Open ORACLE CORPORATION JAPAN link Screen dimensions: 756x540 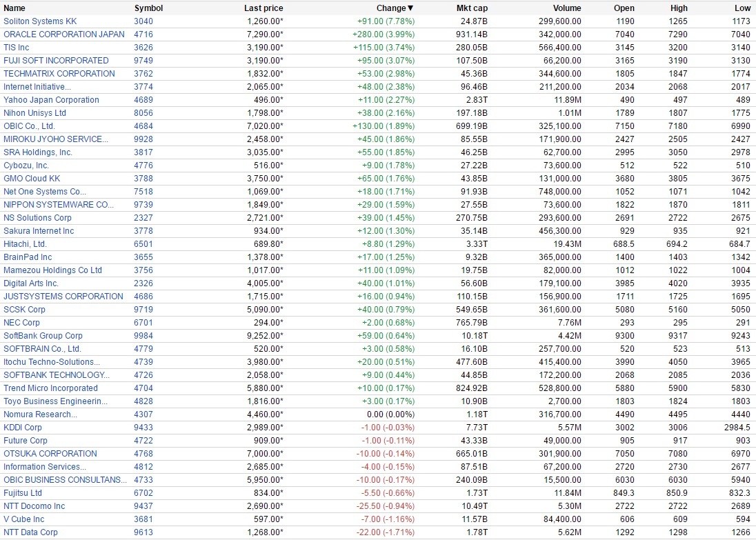[x=64, y=34]
